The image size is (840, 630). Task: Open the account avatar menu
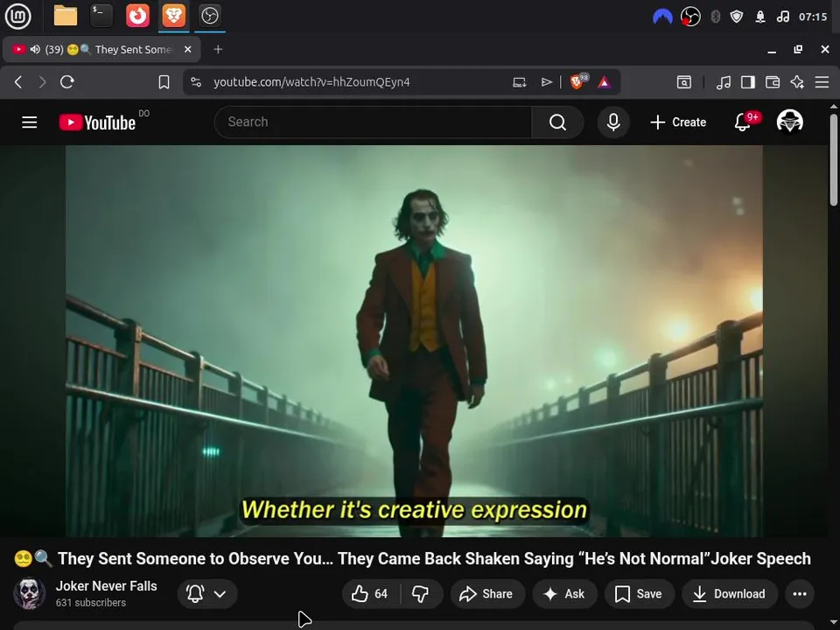click(x=789, y=122)
